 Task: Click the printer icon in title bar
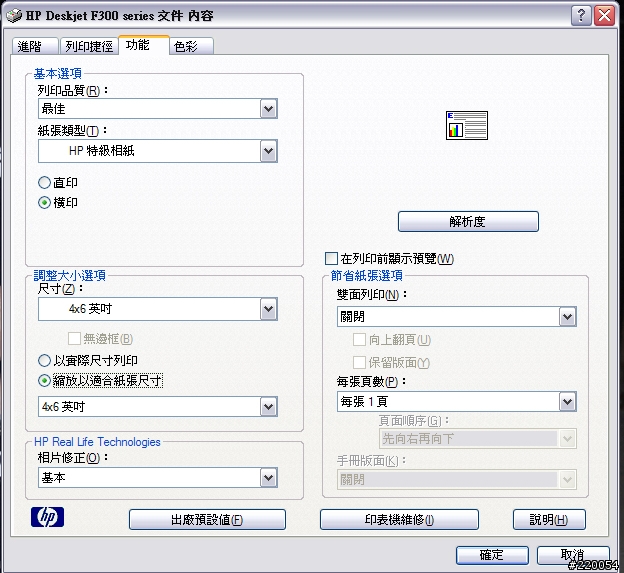(x=14, y=16)
